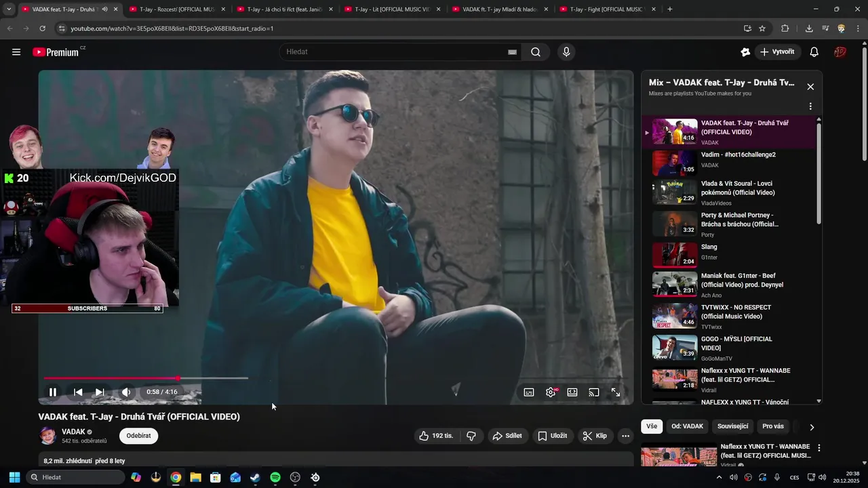Play Slang by G1nter

pos(729,256)
